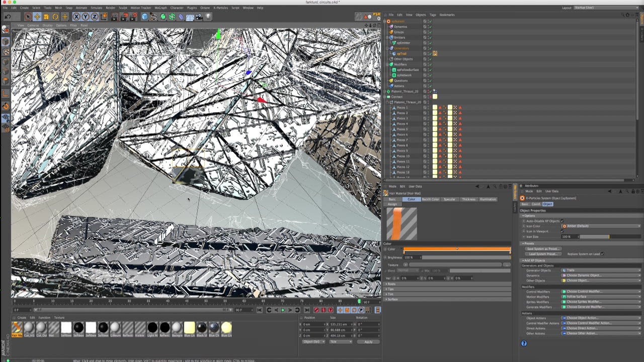Select the Live Selection cursor tool
Screen dimensions: 644x362
click(28, 17)
